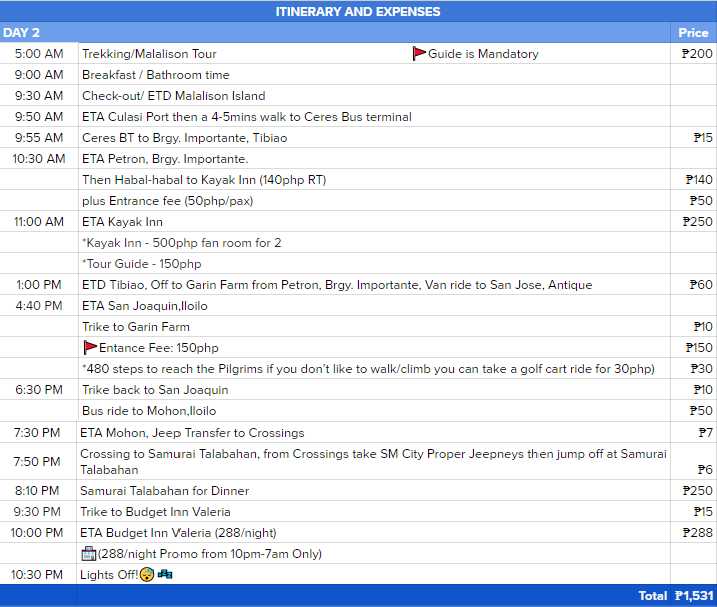
Task: Select the ETA Kayak Inn cell
Action: pos(374,222)
